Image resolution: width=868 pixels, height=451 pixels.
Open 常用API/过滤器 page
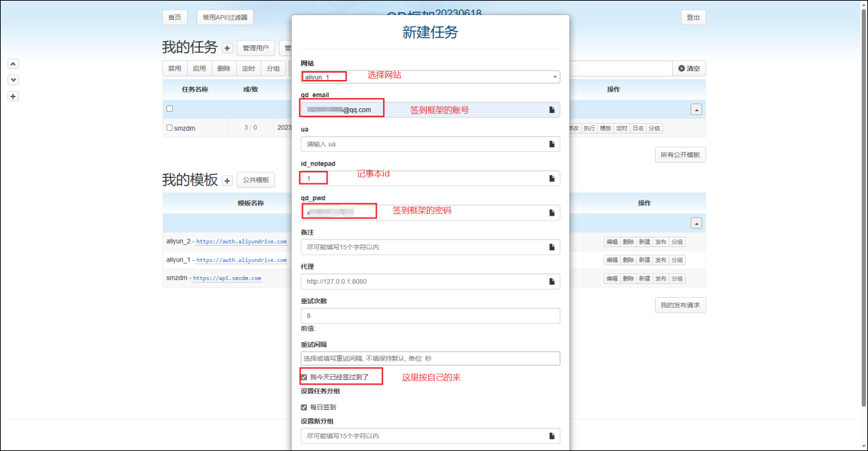[x=225, y=18]
